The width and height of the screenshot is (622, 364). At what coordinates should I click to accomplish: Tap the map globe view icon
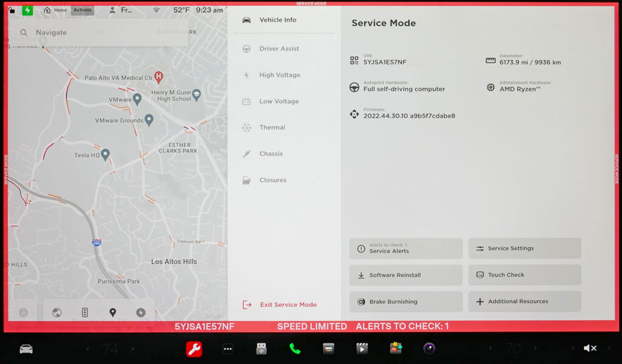coord(57,312)
